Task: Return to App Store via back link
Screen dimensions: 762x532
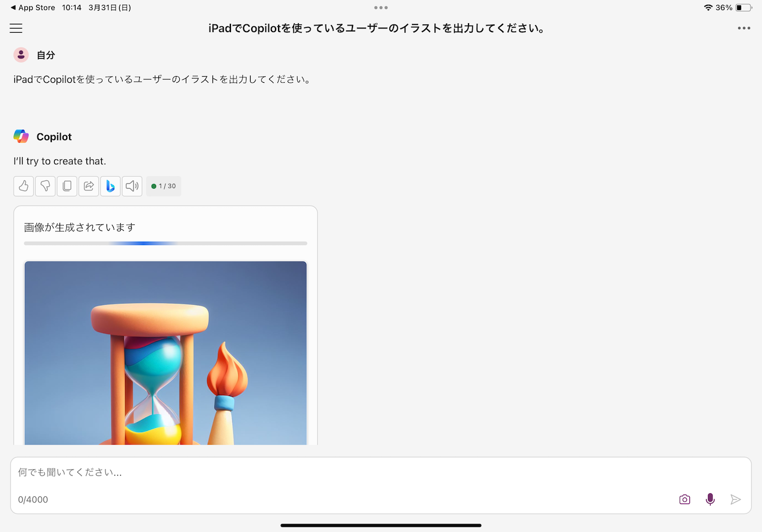Action: [x=33, y=8]
